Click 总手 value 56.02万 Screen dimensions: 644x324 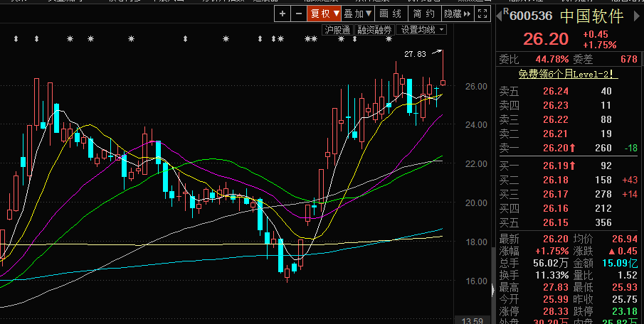coord(551,263)
